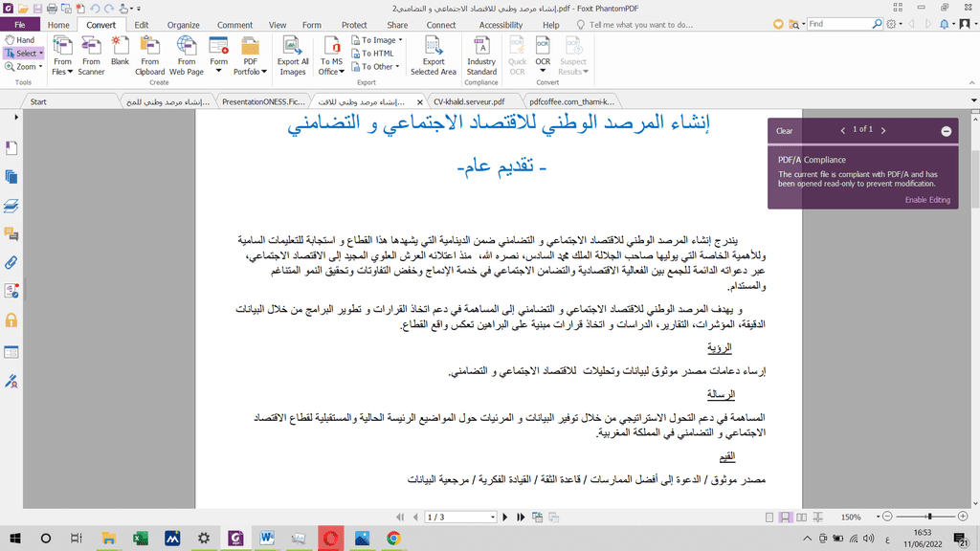The image size is (980, 551).
Task: Create PDF From Clipboard
Action: pos(150,55)
